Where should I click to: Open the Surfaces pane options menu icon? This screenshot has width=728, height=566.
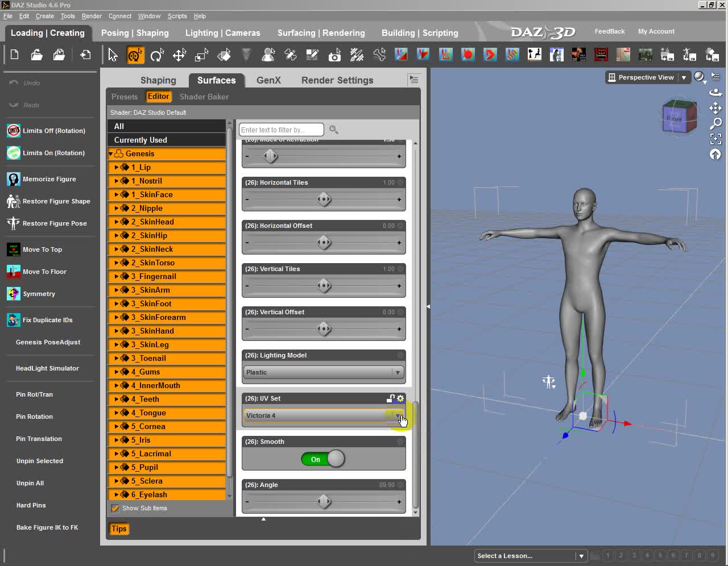click(x=414, y=80)
